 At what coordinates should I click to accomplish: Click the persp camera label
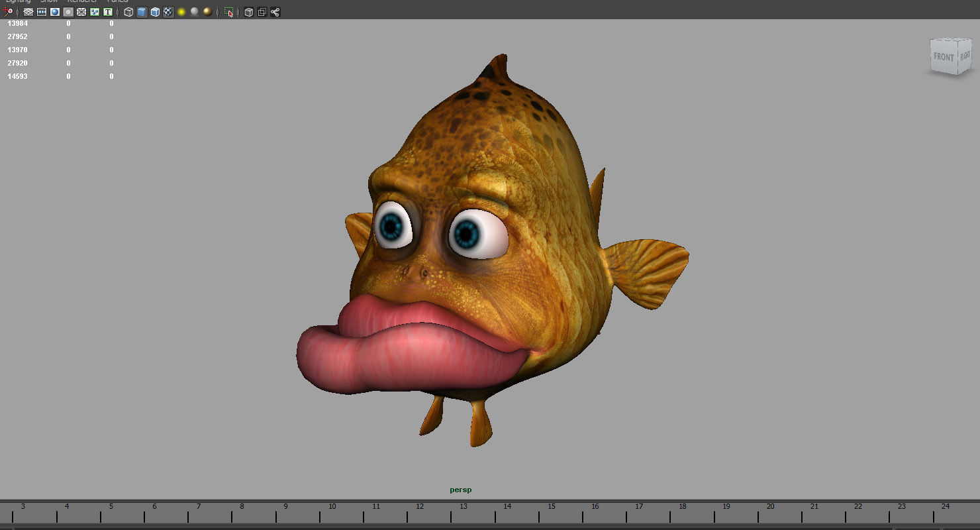(461, 490)
